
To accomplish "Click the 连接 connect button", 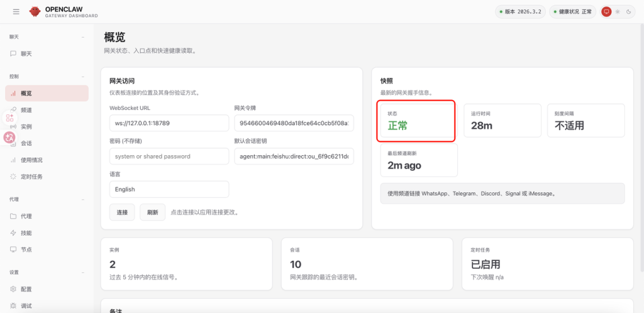I will point(122,212).
